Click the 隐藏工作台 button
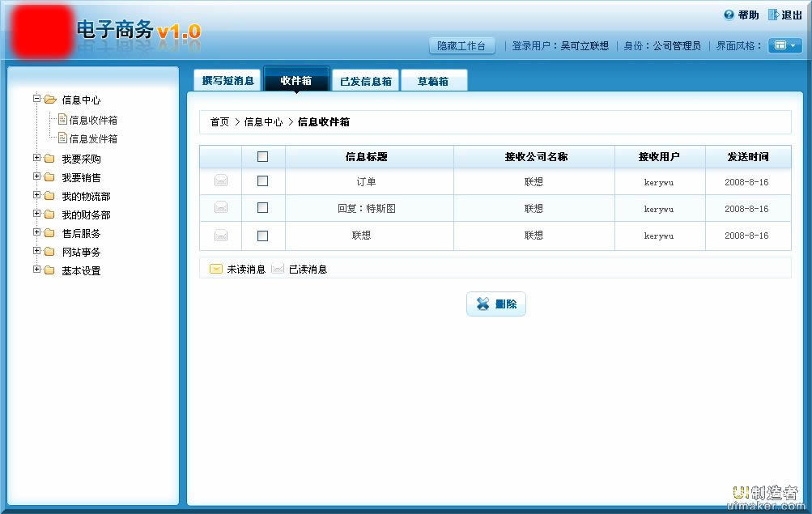Viewport: 812px width, 514px height. (x=461, y=46)
